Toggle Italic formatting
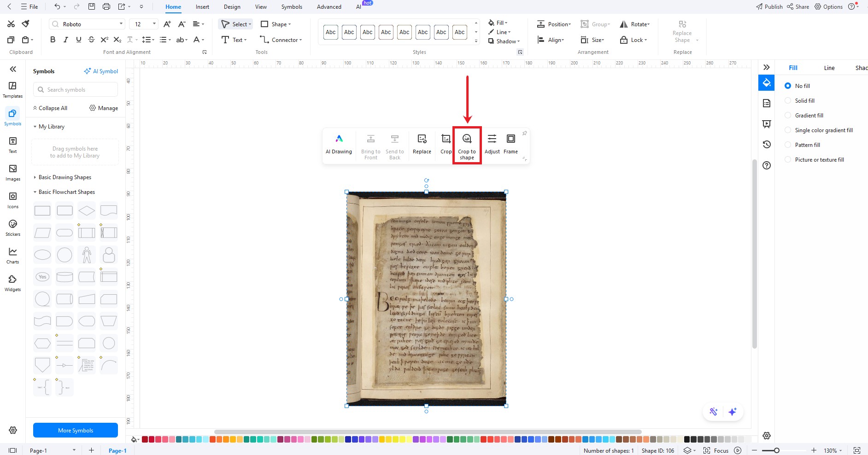 pos(65,40)
